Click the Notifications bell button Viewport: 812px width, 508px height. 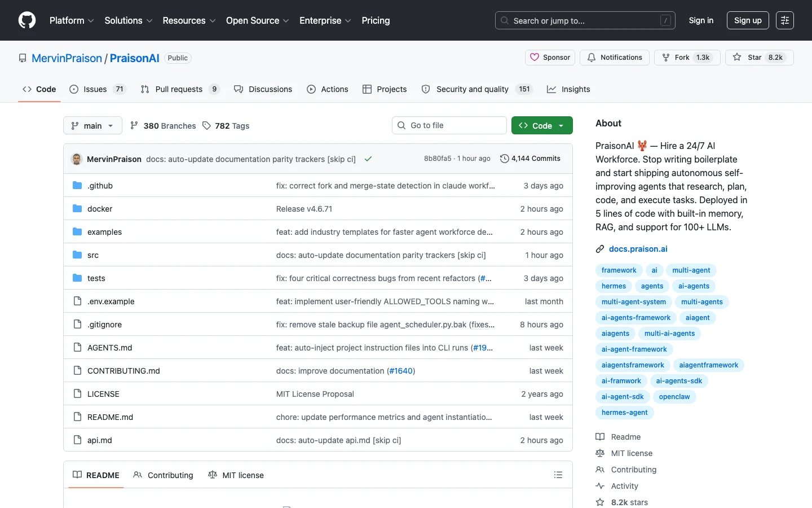tap(615, 58)
